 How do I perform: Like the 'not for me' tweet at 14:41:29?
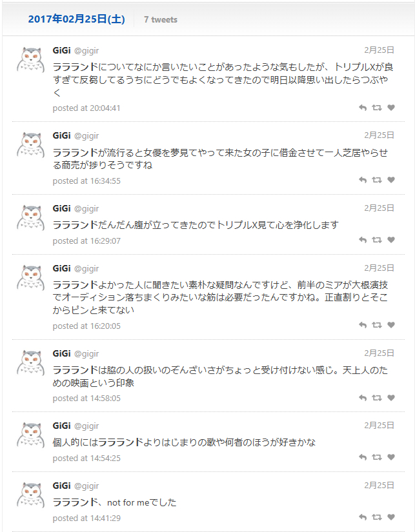click(x=391, y=518)
